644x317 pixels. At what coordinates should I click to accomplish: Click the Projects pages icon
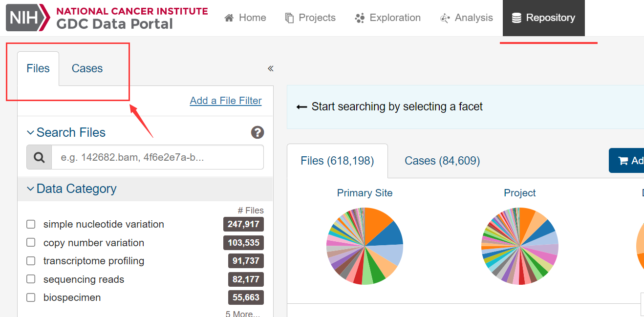(289, 18)
